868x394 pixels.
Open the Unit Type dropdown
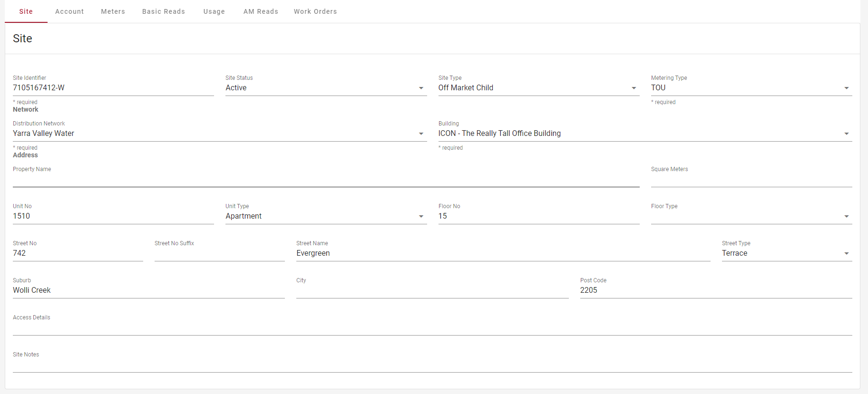click(326, 216)
